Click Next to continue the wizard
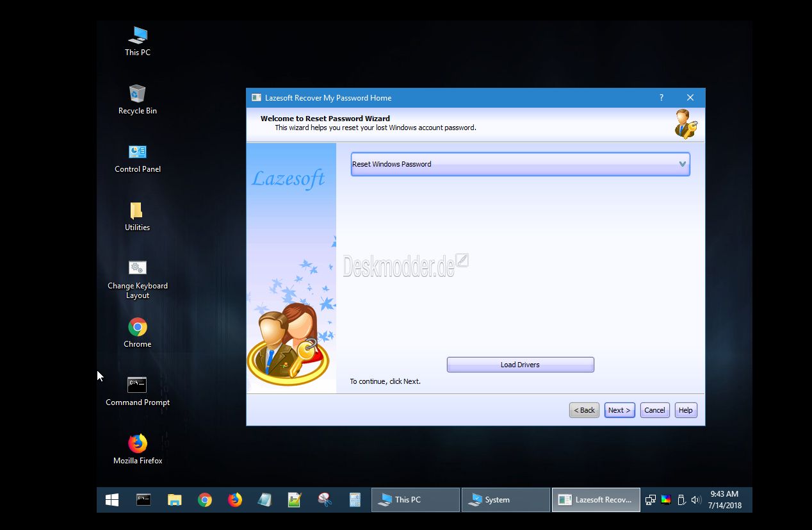Viewport: 812px width, 530px height. tap(619, 410)
